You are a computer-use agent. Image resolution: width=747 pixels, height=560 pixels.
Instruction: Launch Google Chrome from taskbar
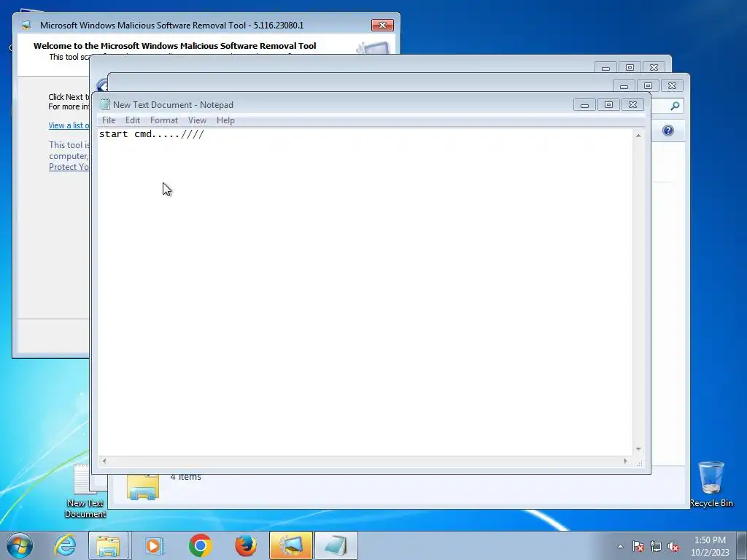coord(200,545)
